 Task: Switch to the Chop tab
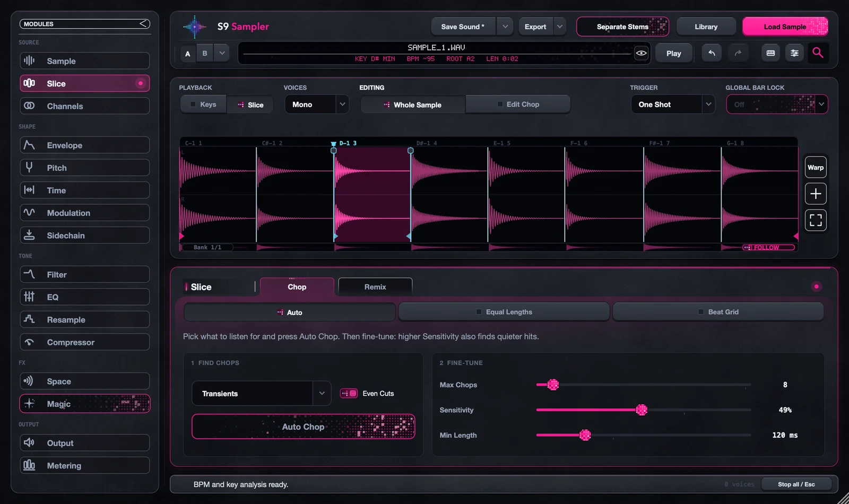[x=297, y=287]
